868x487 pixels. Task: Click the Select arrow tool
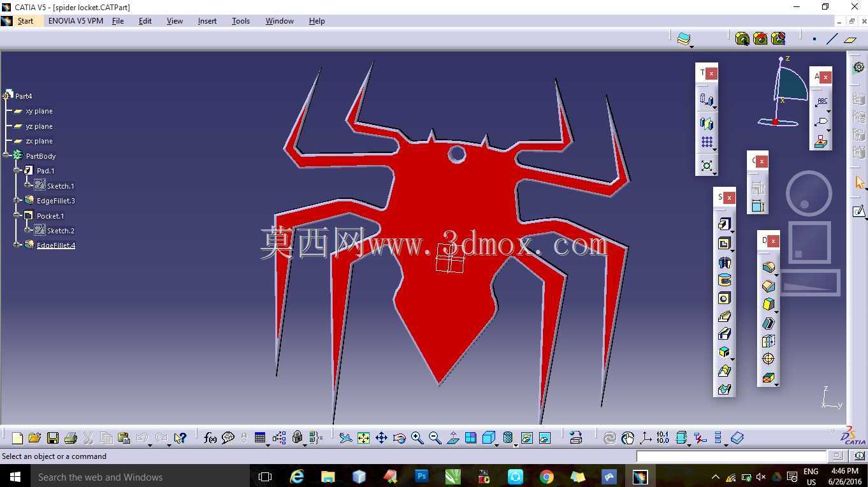pos(859,183)
